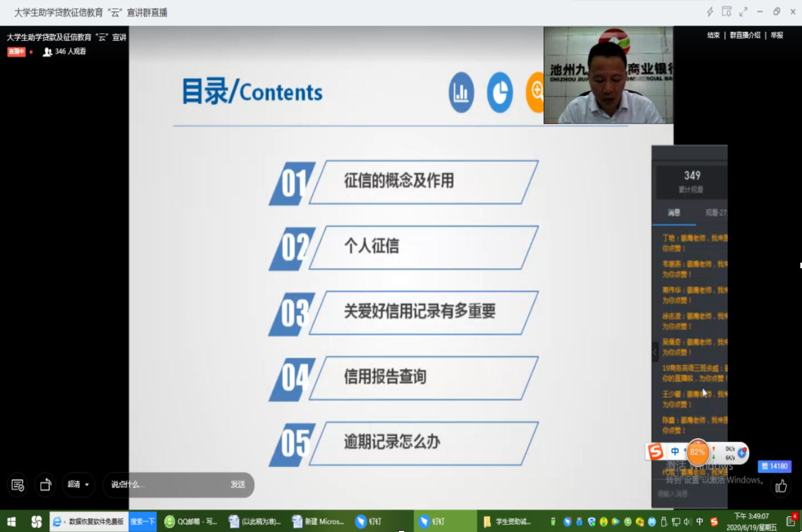This screenshot has width=802, height=532.
Task: Open the notification center with badge 4
Action: tap(791, 521)
